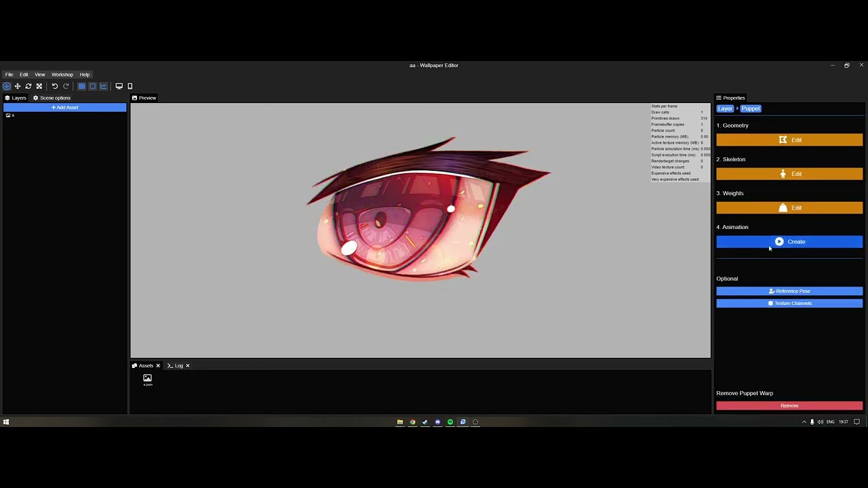Redo the last undone action
The height and width of the screenshot is (488, 868).
(x=66, y=86)
